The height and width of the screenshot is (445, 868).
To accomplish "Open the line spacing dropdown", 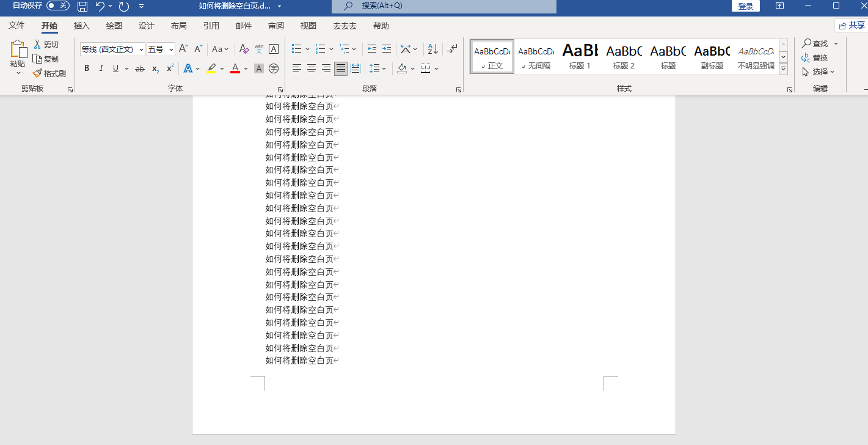I will (x=378, y=68).
